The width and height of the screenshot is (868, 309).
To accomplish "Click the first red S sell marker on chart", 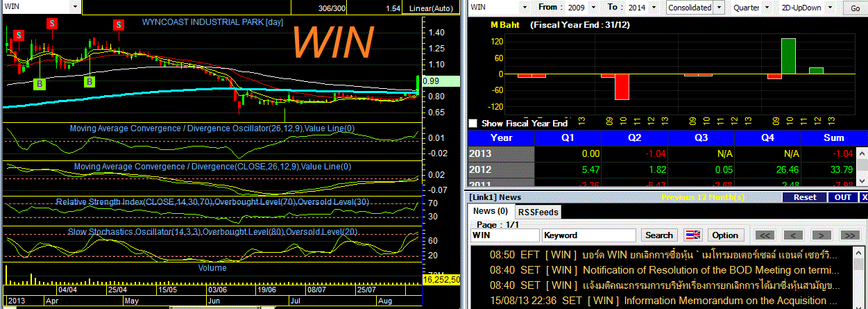I will 19,34.
